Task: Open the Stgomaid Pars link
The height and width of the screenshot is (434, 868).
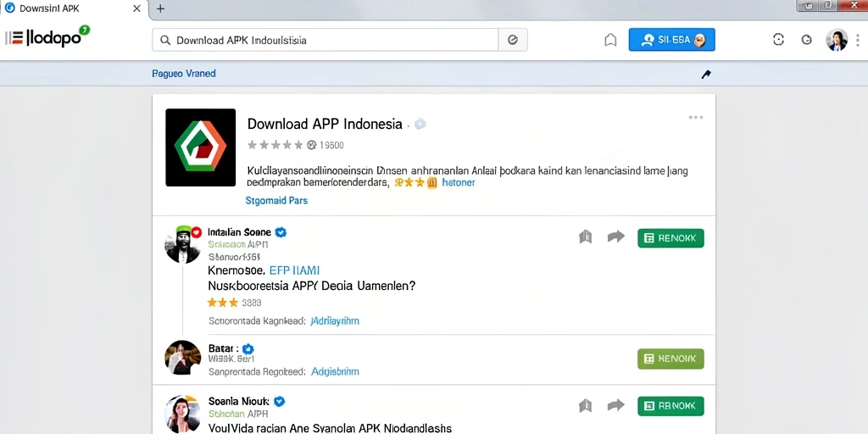Action: 276,200
